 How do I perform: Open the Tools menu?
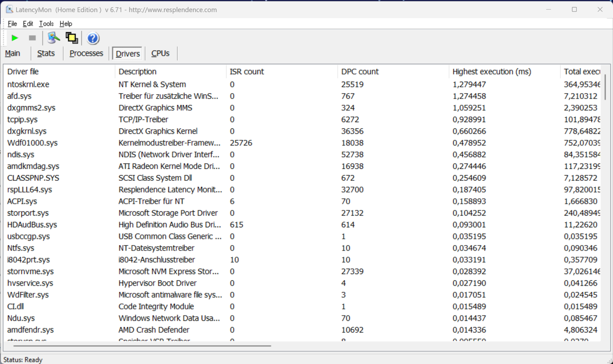coord(46,24)
